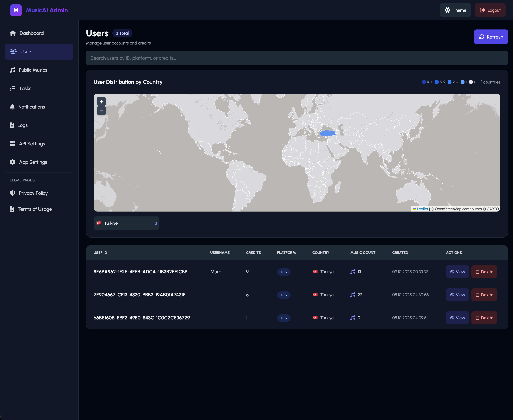Click the Notifications bell icon

pos(12,107)
